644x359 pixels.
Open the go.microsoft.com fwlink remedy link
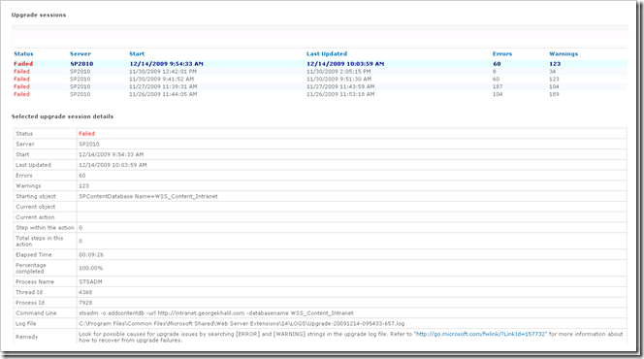click(x=480, y=334)
